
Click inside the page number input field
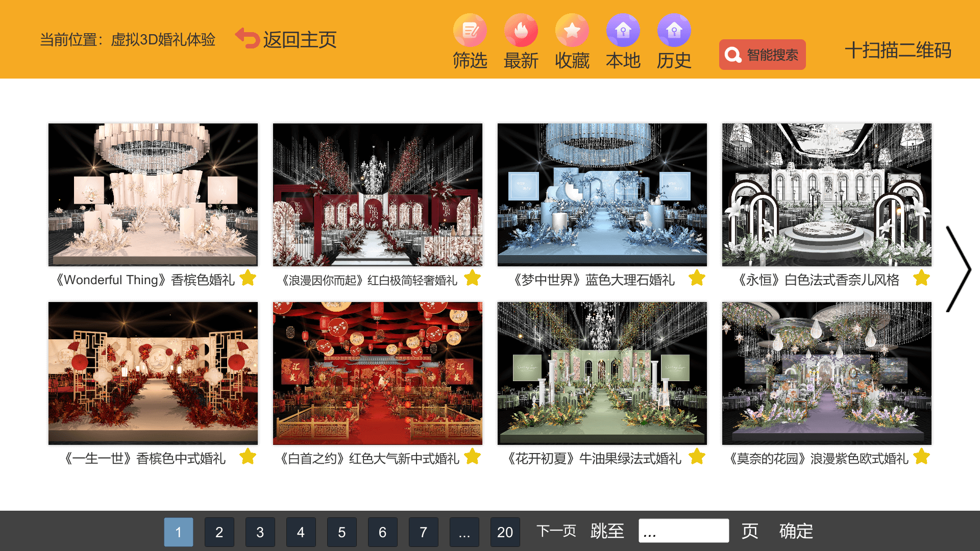click(x=684, y=531)
